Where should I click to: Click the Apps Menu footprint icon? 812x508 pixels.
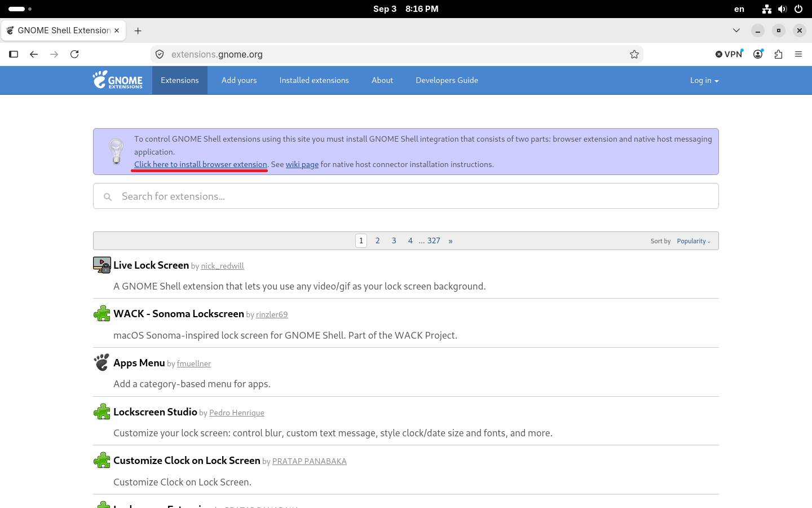tap(102, 362)
